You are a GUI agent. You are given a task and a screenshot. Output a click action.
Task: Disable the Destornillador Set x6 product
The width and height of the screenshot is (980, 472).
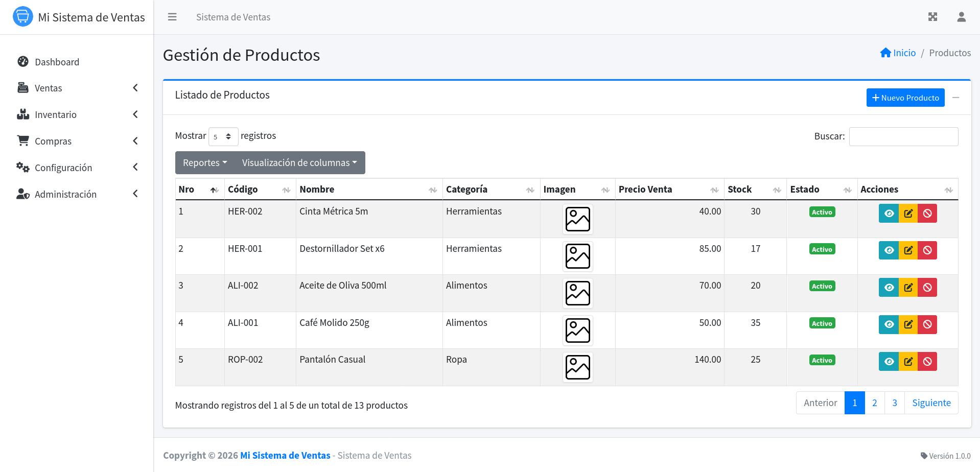(927, 250)
